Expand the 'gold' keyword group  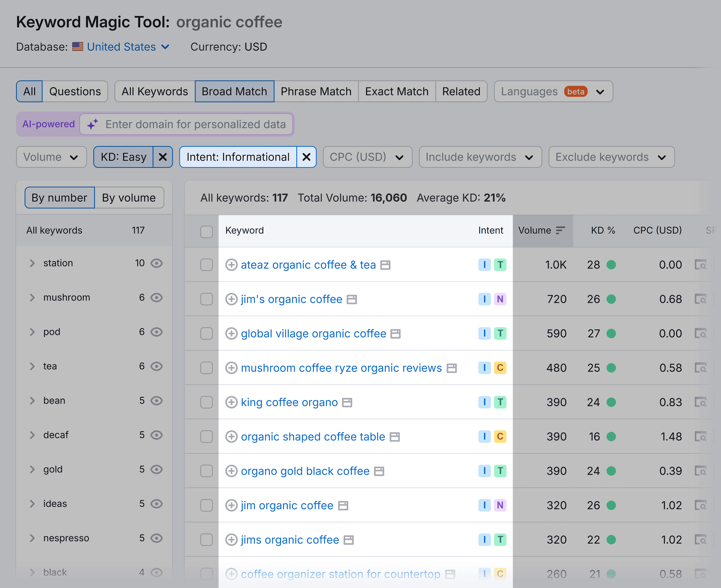click(x=32, y=469)
